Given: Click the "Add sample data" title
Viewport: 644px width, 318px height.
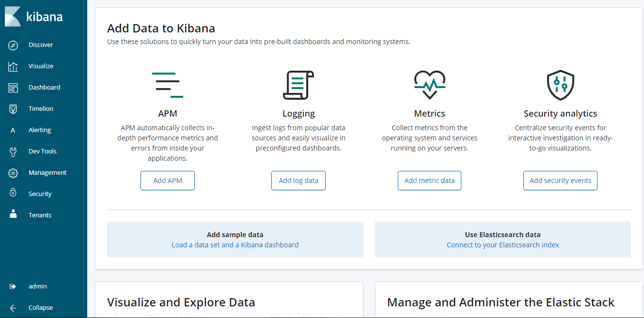Looking at the screenshot, I should (235, 235).
